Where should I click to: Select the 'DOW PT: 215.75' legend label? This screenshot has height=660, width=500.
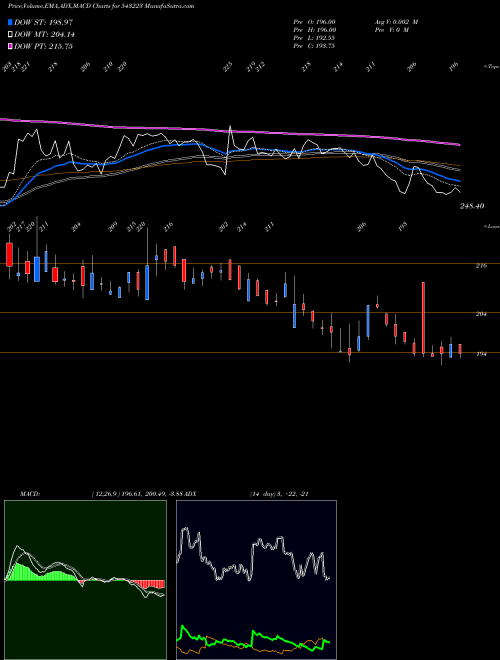pyautogui.click(x=43, y=46)
